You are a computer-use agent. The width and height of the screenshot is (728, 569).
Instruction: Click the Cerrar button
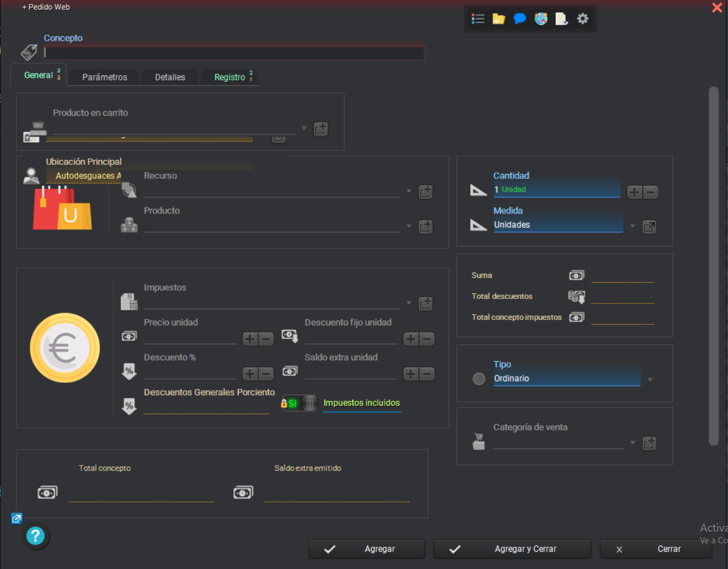(656, 549)
